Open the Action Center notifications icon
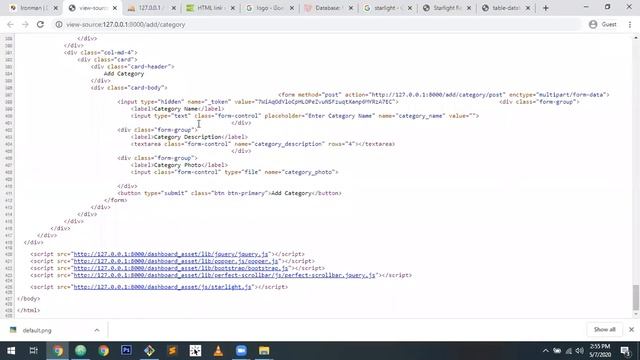 pyautogui.click(x=625, y=351)
